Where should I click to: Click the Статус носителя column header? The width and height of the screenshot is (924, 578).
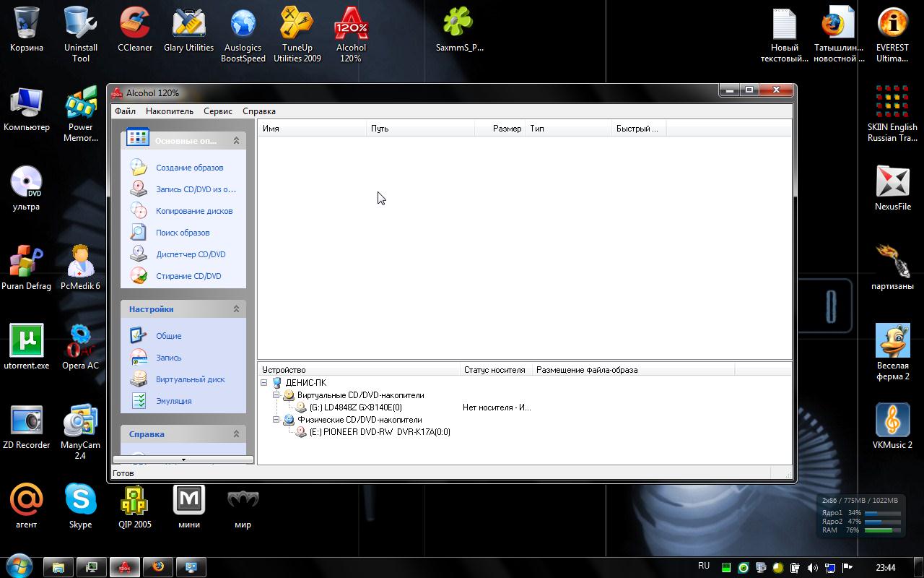tap(497, 370)
